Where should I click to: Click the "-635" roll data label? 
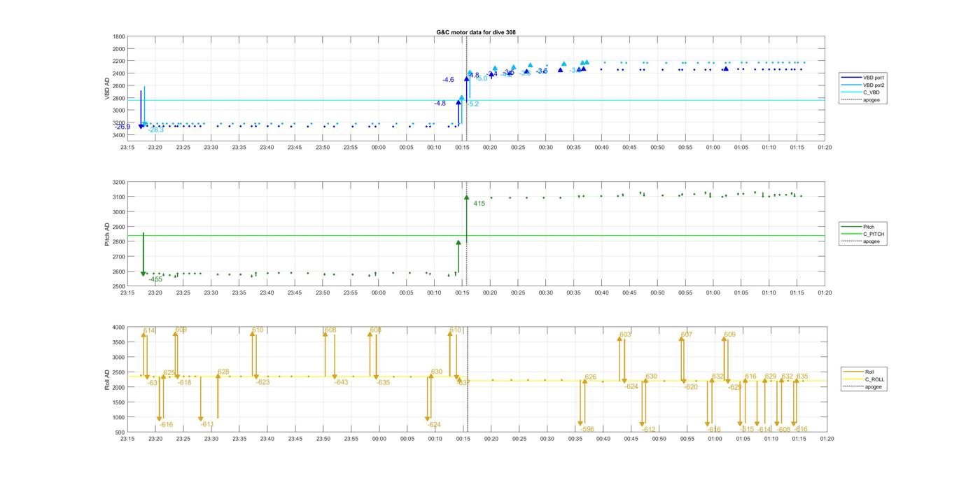click(383, 383)
